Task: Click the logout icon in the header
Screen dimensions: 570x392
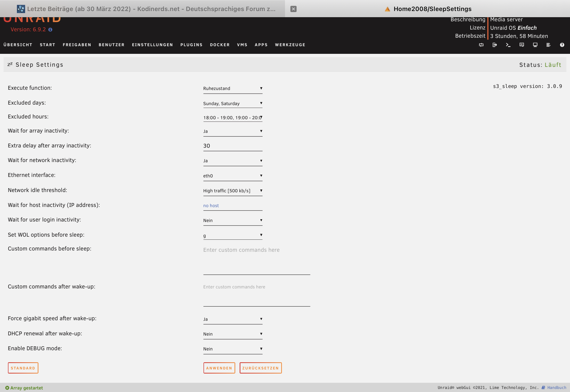Action: [x=495, y=45]
